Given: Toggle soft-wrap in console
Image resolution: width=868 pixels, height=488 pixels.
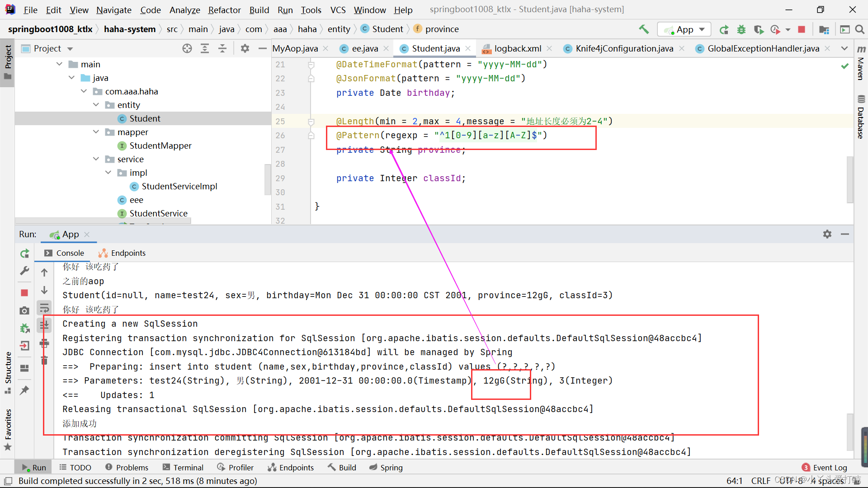Looking at the screenshot, I should [44, 308].
